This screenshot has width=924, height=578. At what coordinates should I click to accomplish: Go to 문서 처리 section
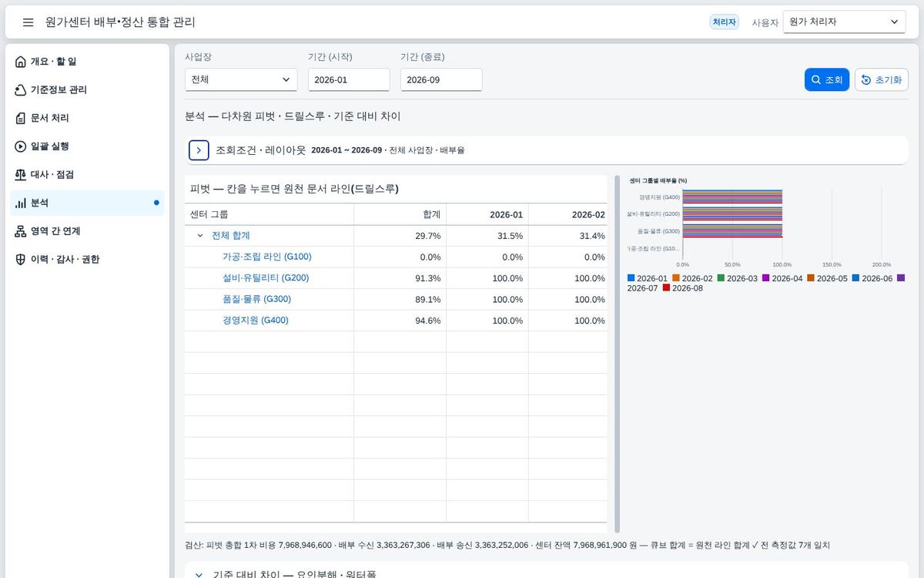click(87, 118)
